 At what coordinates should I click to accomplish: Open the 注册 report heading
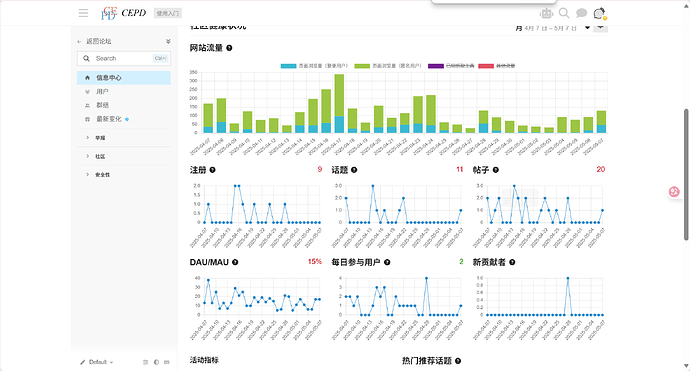point(198,170)
